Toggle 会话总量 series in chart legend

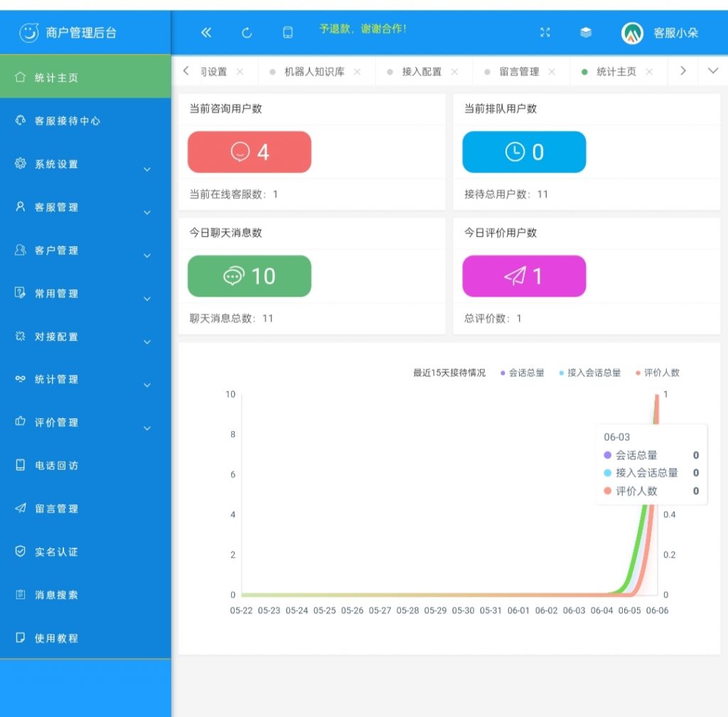point(523,373)
